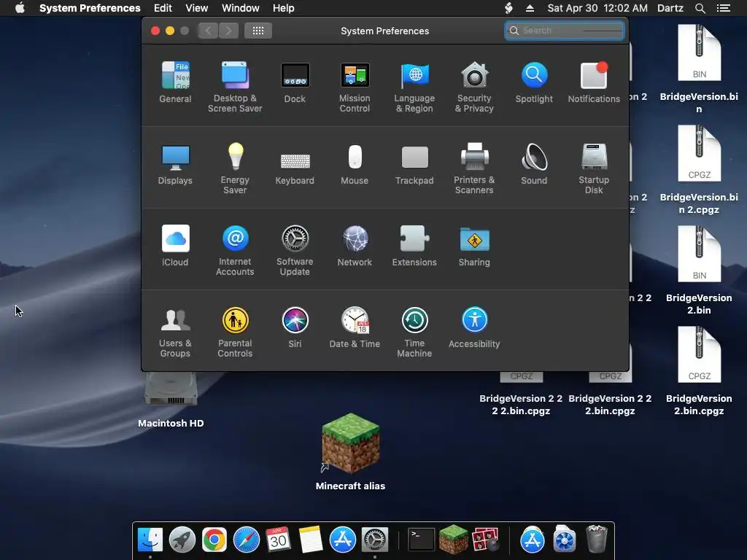Open Desktop & Screen Saver preferences
Viewport: 747px width, 560px height.
click(x=235, y=87)
